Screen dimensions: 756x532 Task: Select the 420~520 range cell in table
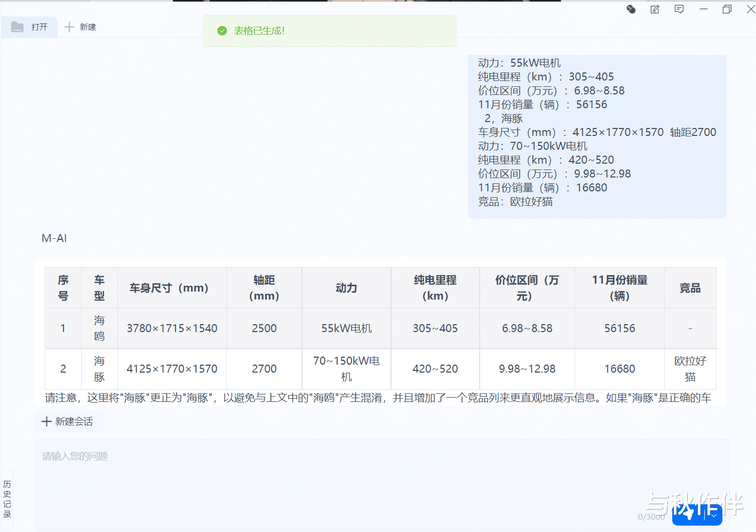[x=435, y=369]
